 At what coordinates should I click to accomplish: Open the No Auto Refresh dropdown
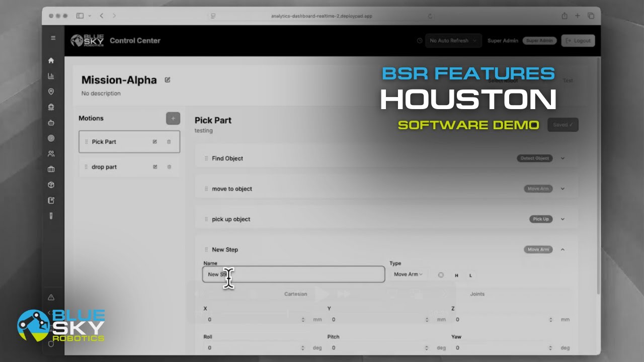(x=453, y=41)
